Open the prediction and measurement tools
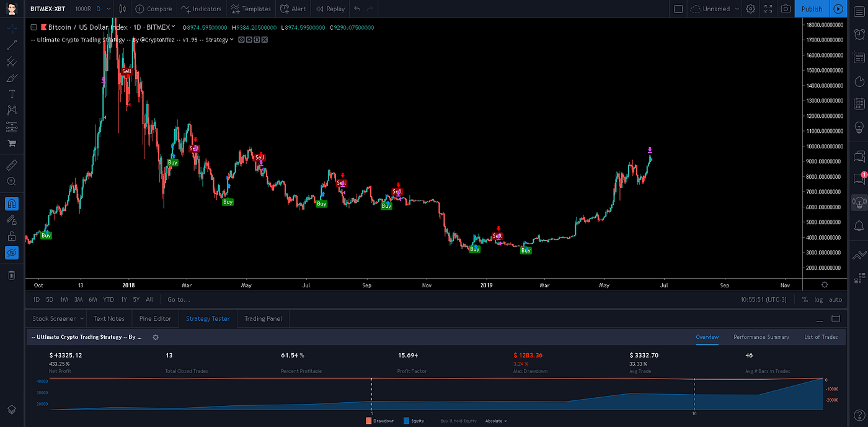The image size is (868, 427). [x=12, y=127]
